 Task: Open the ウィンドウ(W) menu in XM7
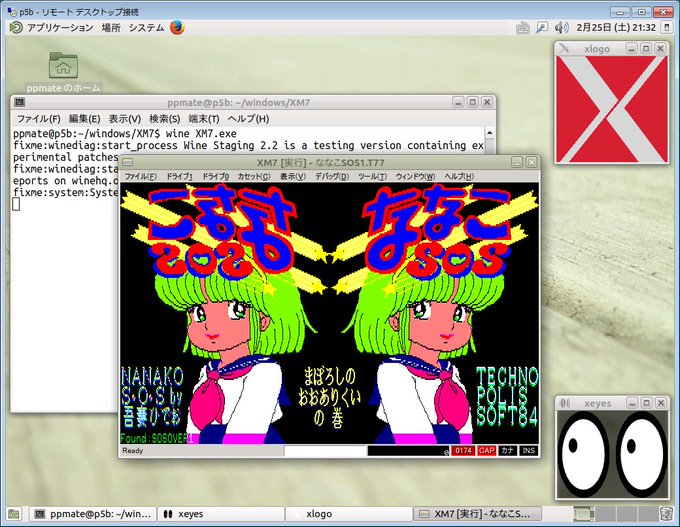point(415,177)
